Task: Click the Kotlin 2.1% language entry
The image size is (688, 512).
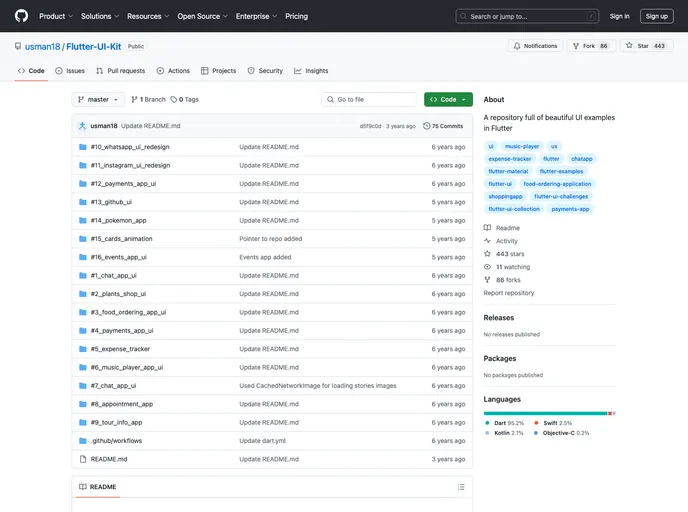Action: [505, 433]
